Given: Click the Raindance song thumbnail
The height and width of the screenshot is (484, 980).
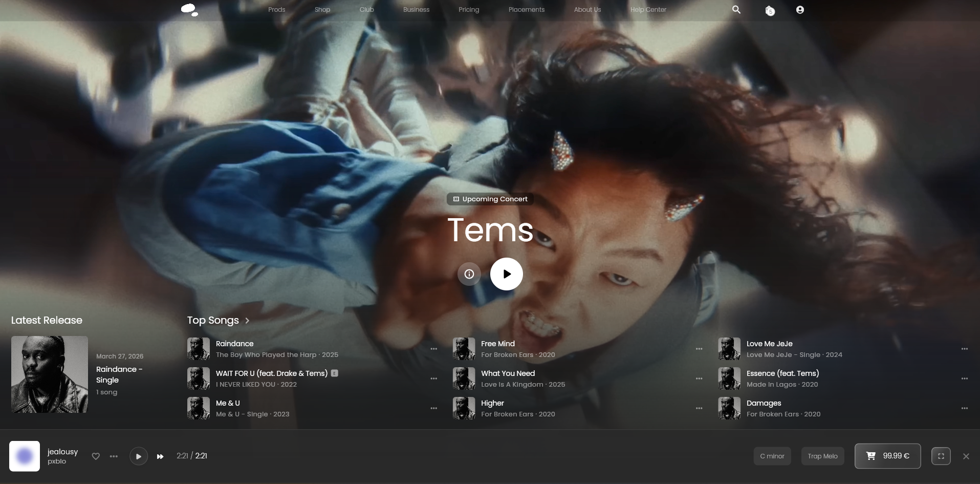Looking at the screenshot, I should 199,349.
